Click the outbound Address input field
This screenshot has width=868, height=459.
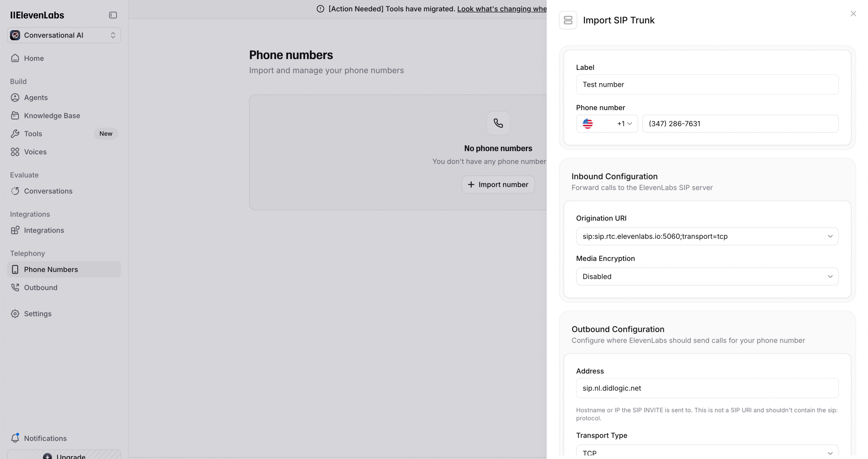tap(707, 388)
